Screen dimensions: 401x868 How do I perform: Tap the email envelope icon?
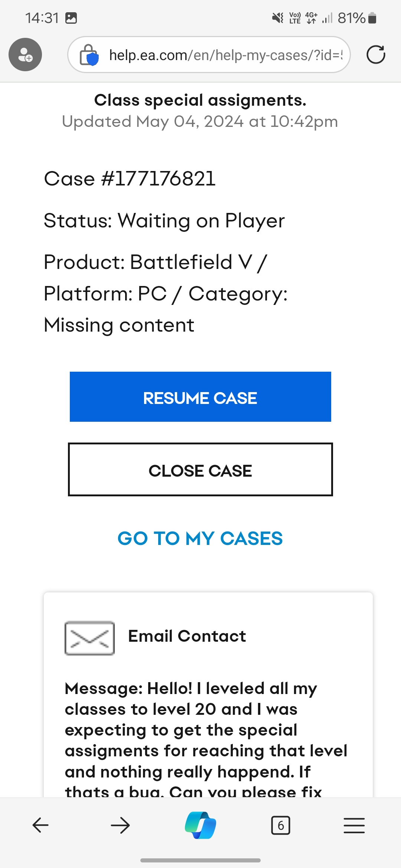coord(89,638)
